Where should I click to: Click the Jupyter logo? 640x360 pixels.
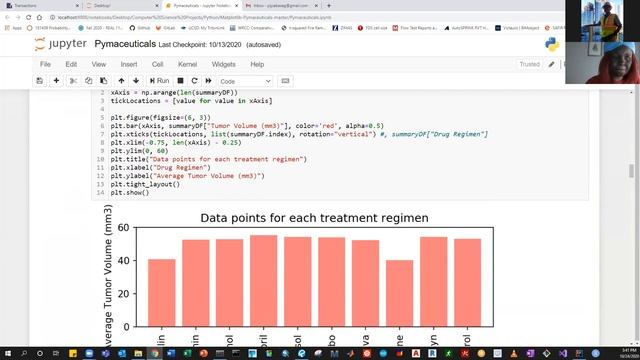coord(61,44)
